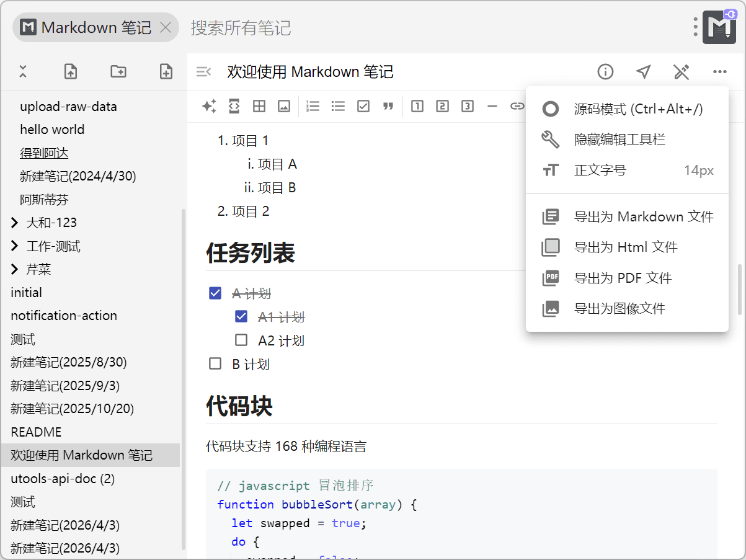746x560 pixels.
Task: Insert a table using the toolbar icon
Action: coord(259,106)
